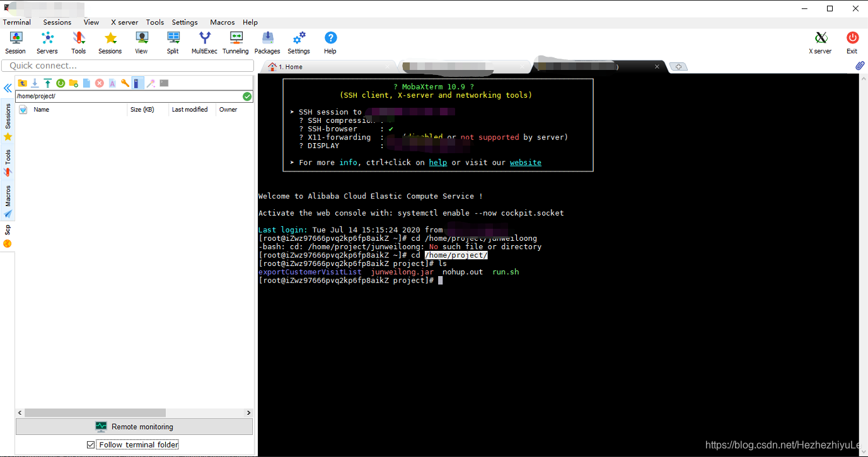This screenshot has width=868, height=457.
Task: Click the magic wand icon in SFTP toolbar
Action: 151,83
